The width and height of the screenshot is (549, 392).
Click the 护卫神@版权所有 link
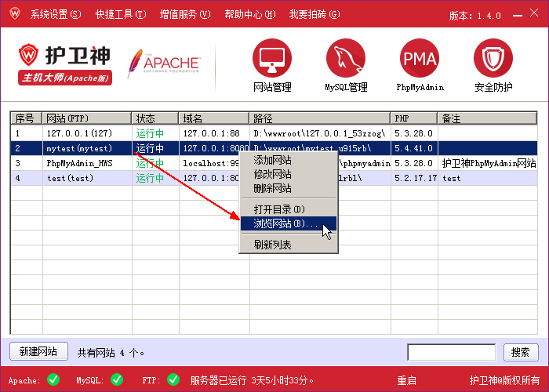pos(504,380)
